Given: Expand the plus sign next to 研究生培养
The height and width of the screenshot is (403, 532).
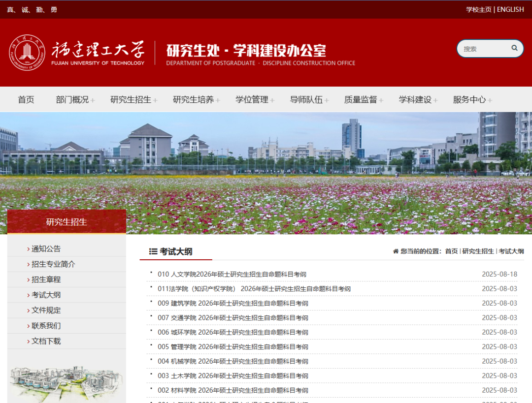Looking at the screenshot, I should tap(218, 100).
